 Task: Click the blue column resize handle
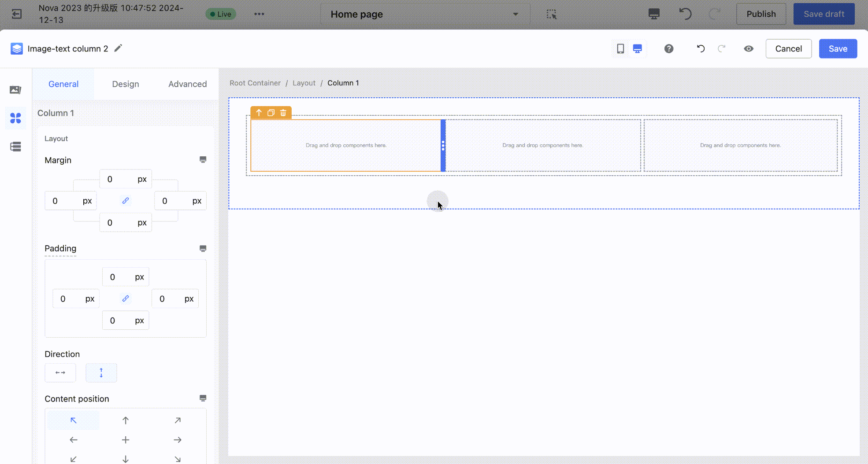pyautogui.click(x=443, y=146)
